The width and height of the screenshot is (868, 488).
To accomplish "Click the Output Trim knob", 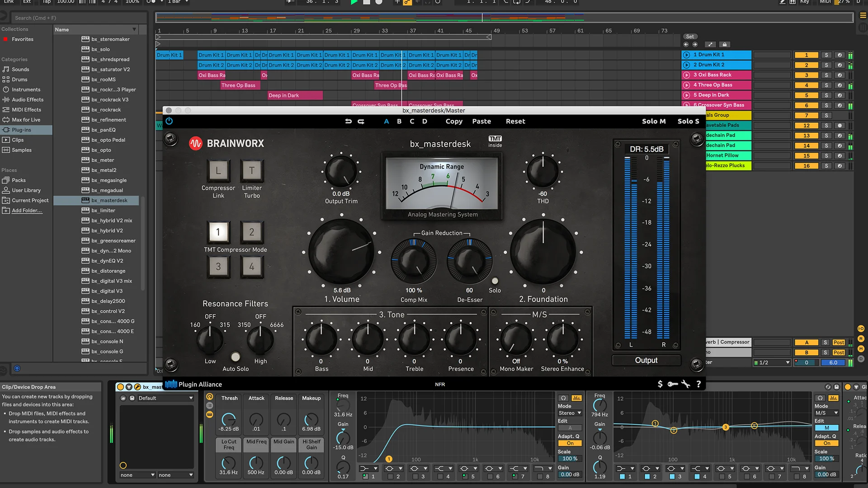I will tap(341, 172).
